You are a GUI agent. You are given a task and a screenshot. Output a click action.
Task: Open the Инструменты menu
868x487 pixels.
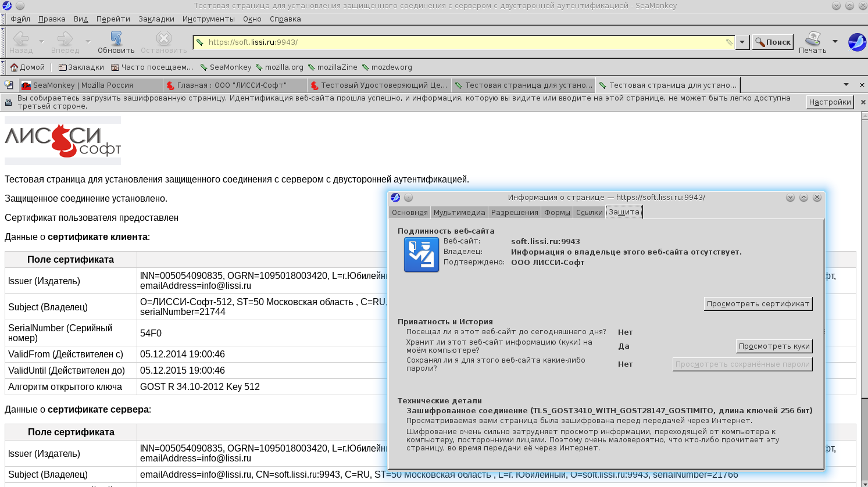208,19
